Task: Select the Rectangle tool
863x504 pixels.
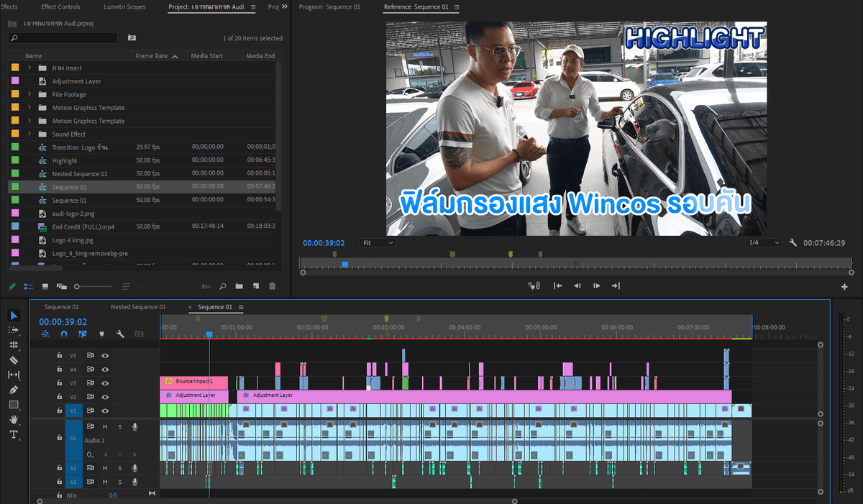Action: (x=14, y=405)
